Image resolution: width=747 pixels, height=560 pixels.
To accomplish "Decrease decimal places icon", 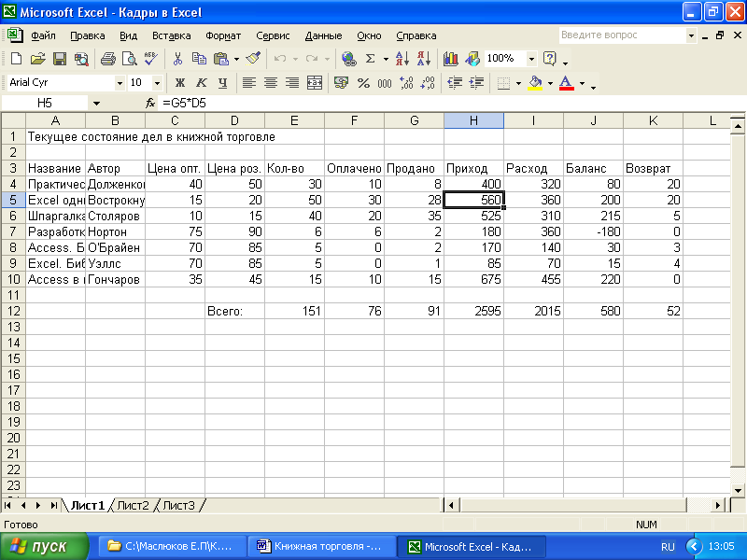I will click(428, 83).
